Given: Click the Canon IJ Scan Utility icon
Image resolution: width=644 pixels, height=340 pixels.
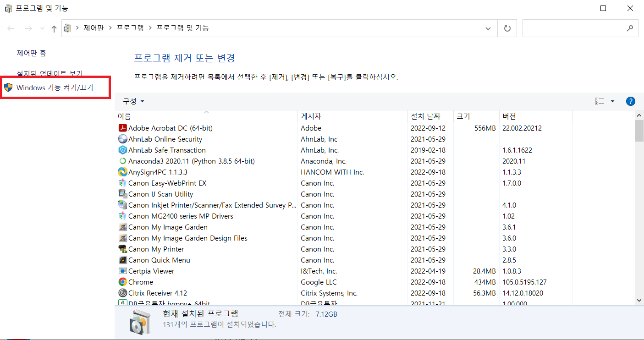Looking at the screenshot, I should (x=122, y=194).
